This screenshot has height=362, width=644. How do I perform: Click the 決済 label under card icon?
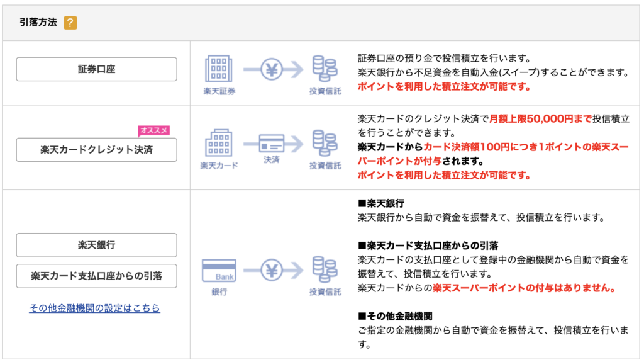(272, 160)
